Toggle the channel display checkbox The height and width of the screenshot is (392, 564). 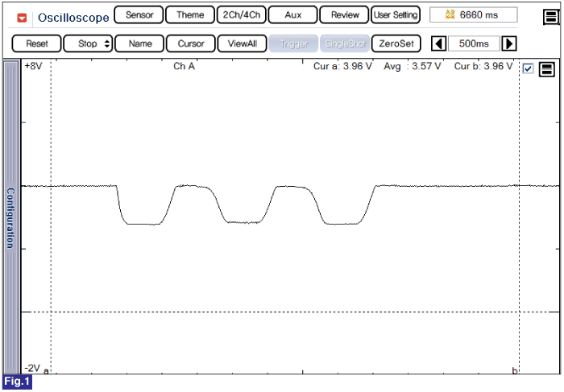coord(528,68)
